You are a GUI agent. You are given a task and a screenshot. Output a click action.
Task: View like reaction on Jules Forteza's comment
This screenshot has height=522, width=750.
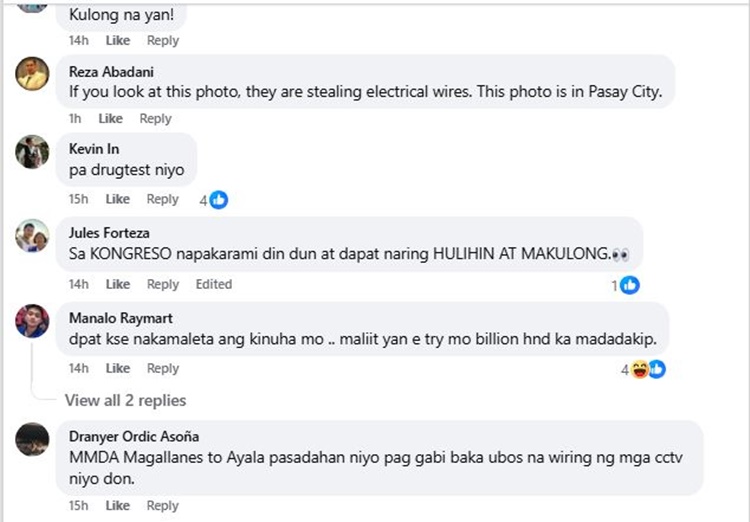[625, 285]
